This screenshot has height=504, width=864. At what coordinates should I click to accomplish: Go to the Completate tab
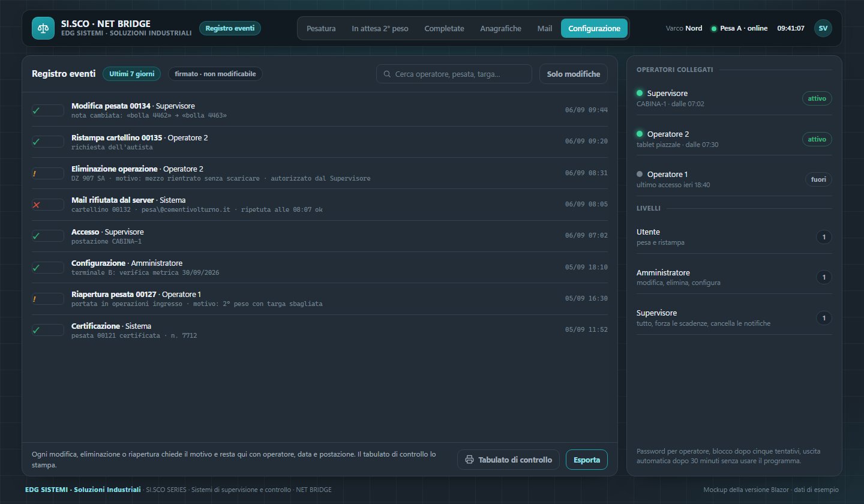click(x=444, y=28)
